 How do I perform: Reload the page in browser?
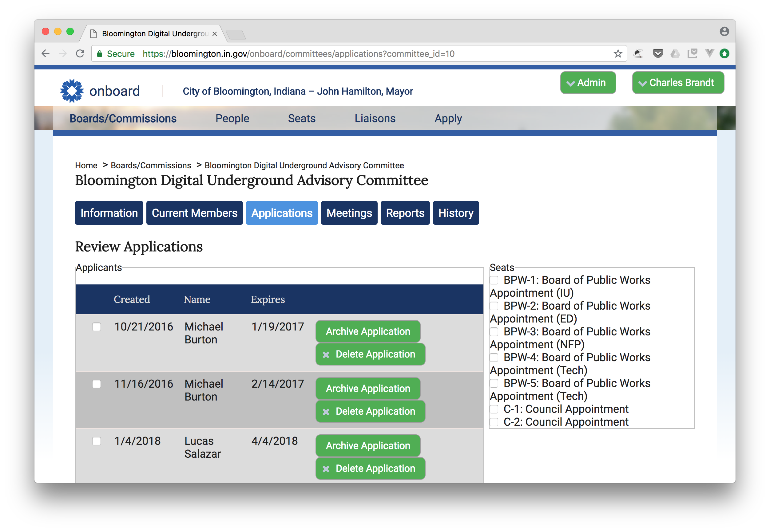(80, 54)
